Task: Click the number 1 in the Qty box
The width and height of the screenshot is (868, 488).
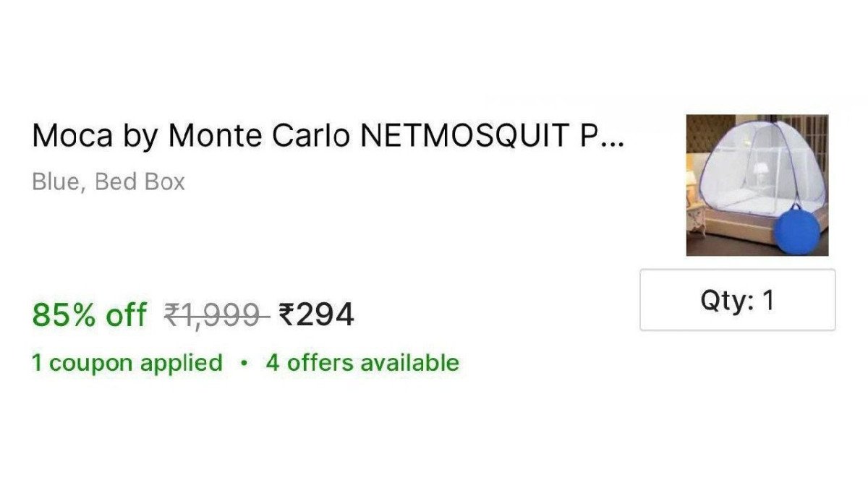Action: (767, 300)
